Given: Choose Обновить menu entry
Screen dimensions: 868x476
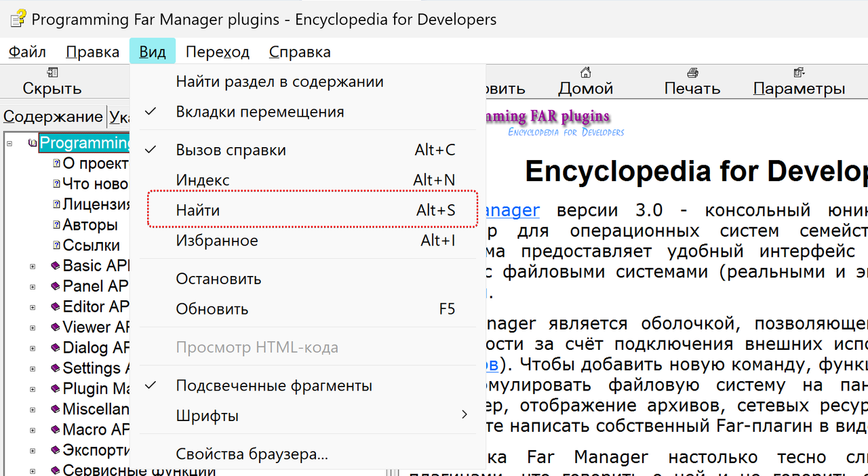Looking at the screenshot, I should (x=308, y=309).
